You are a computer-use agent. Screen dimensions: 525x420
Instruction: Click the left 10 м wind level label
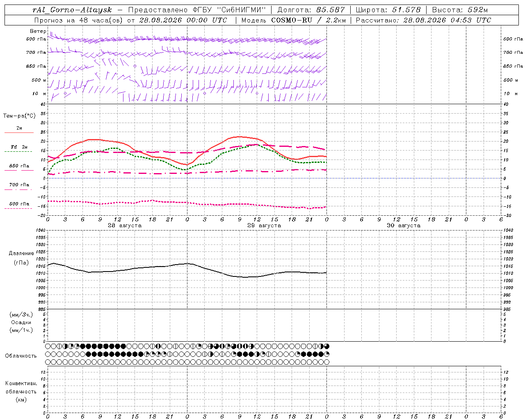coord(39,94)
